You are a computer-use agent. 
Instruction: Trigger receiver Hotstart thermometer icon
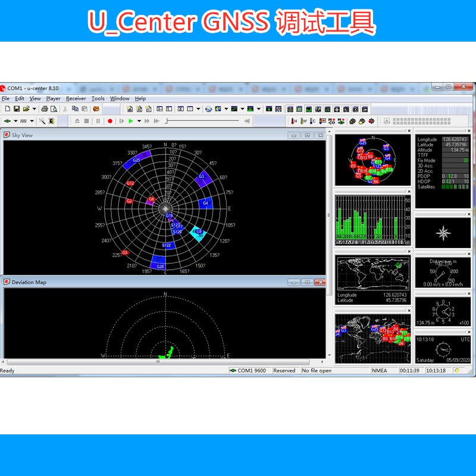tap(294, 121)
